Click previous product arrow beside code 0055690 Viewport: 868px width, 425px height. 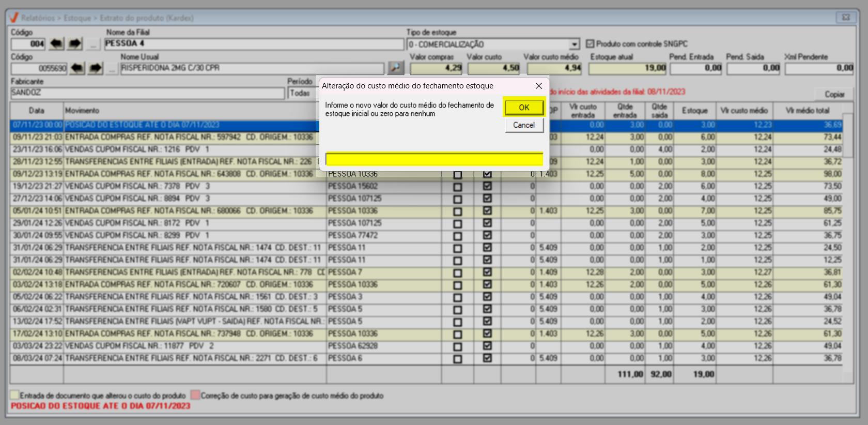pos(77,68)
